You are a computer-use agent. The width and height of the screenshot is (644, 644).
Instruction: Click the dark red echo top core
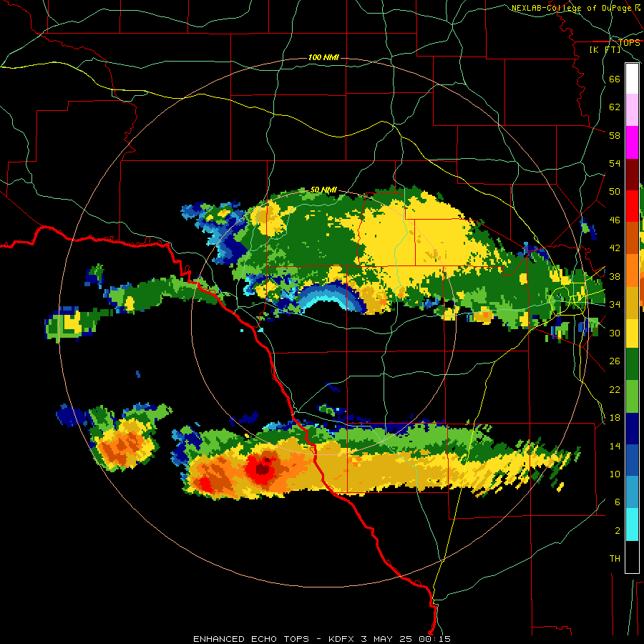pyautogui.click(x=263, y=468)
